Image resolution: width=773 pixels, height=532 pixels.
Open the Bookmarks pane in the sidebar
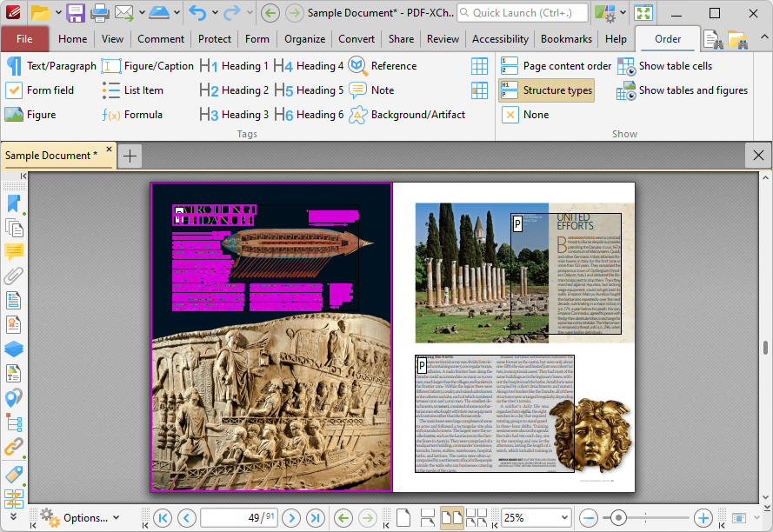click(x=12, y=202)
